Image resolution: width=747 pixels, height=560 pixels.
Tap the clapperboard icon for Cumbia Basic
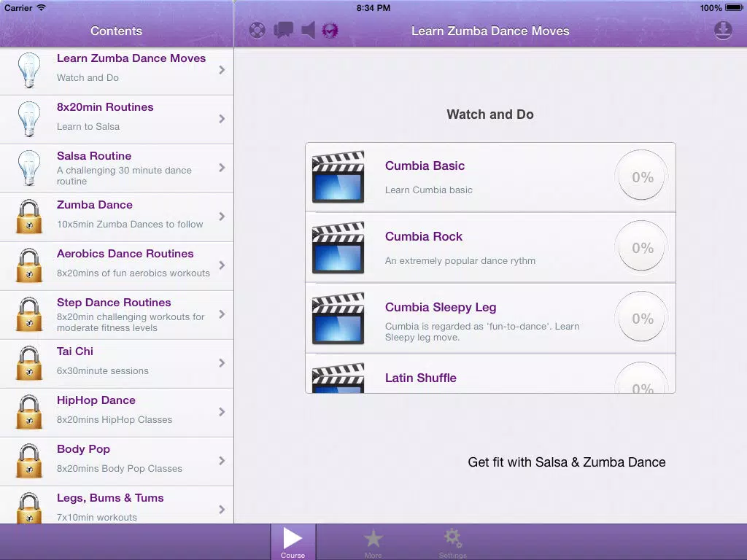338,177
